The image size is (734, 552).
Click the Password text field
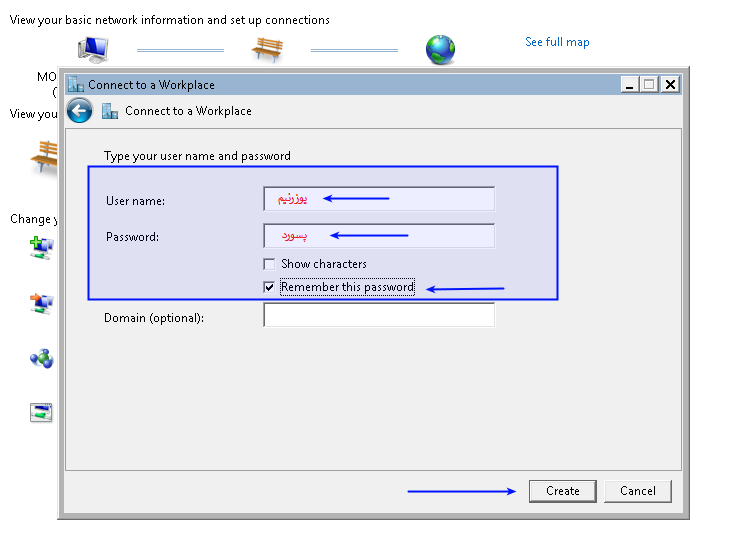[x=379, y=236]
